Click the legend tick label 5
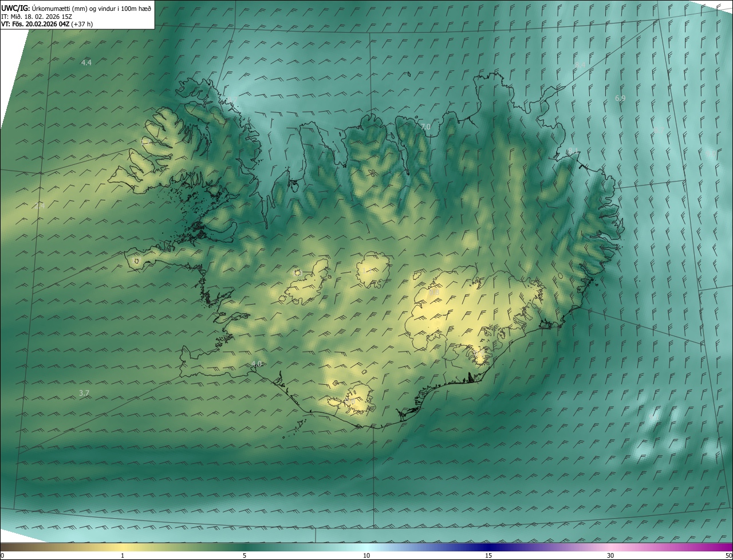This screenshot has width=733, height=560. click(x=245, y=556)
